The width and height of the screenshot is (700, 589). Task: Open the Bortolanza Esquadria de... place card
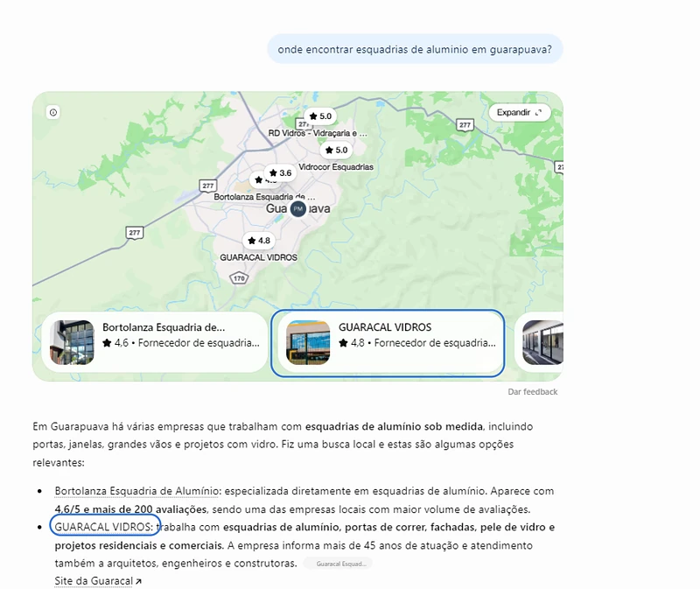click(x=155, y=342)
